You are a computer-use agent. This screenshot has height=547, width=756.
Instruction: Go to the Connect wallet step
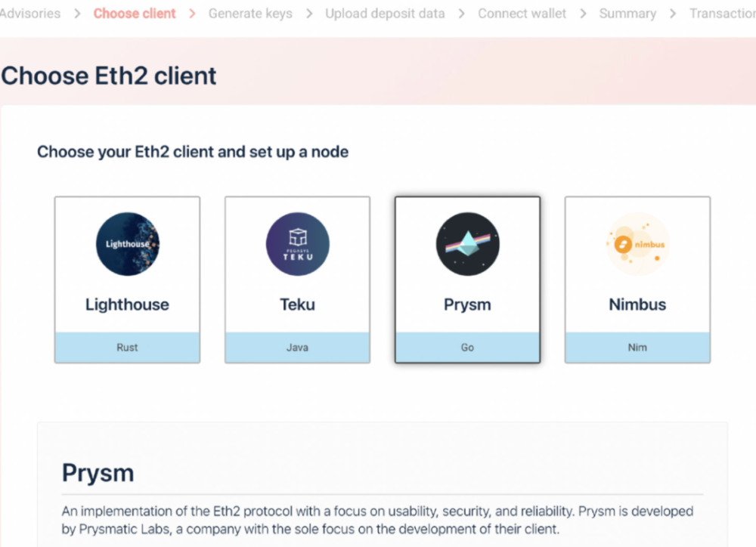[x=522, y=14]
